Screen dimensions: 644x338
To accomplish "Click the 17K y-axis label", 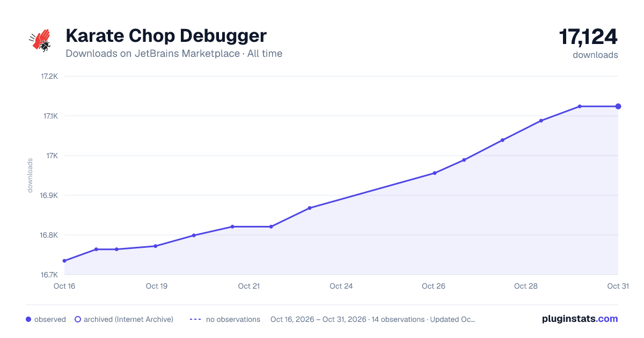I will [x=52, y=156].
